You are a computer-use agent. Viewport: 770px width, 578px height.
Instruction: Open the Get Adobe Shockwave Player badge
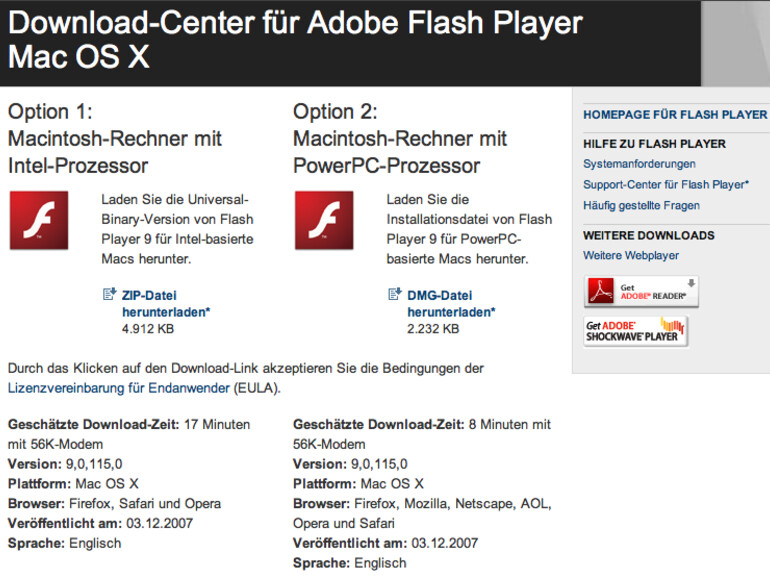[x=636, y=331]
